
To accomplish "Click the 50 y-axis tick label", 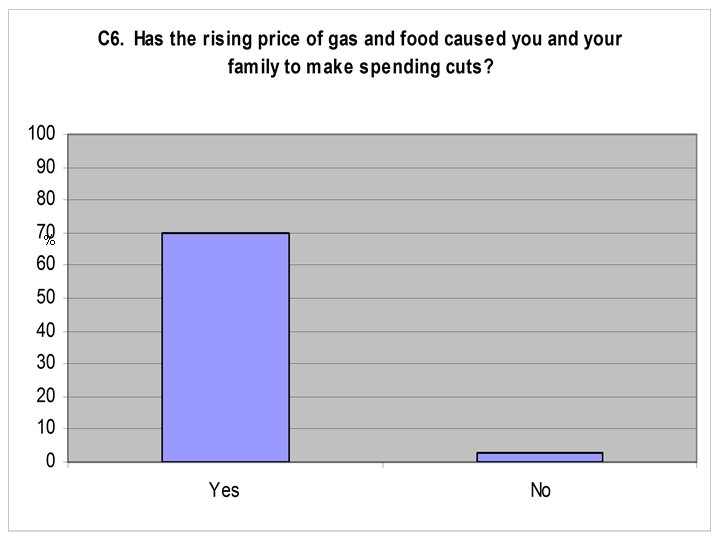I will tap(45, 298).
